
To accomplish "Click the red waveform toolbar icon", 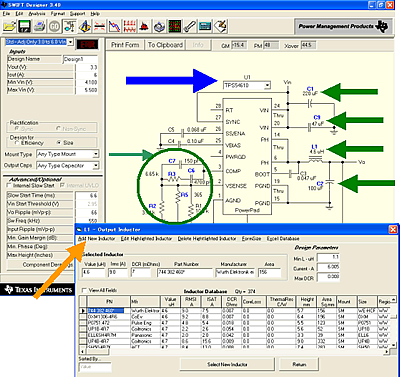I will (x=129, y=26).
